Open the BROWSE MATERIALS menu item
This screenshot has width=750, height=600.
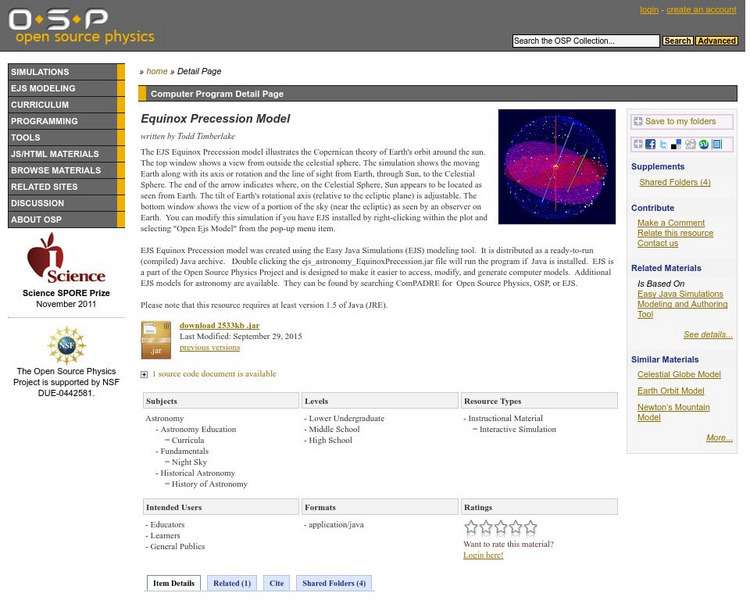(66, 170)
